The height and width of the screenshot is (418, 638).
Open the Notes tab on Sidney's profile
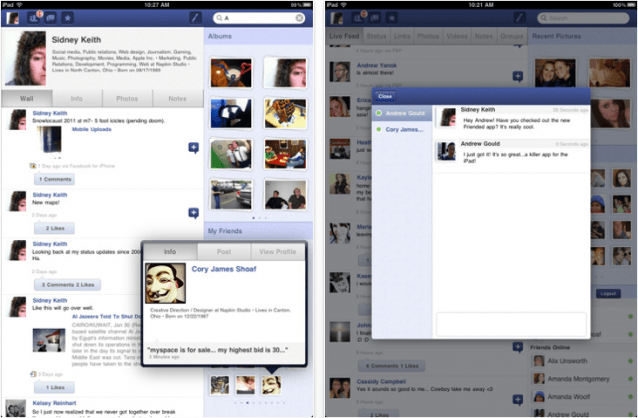[x=177, y=98]
